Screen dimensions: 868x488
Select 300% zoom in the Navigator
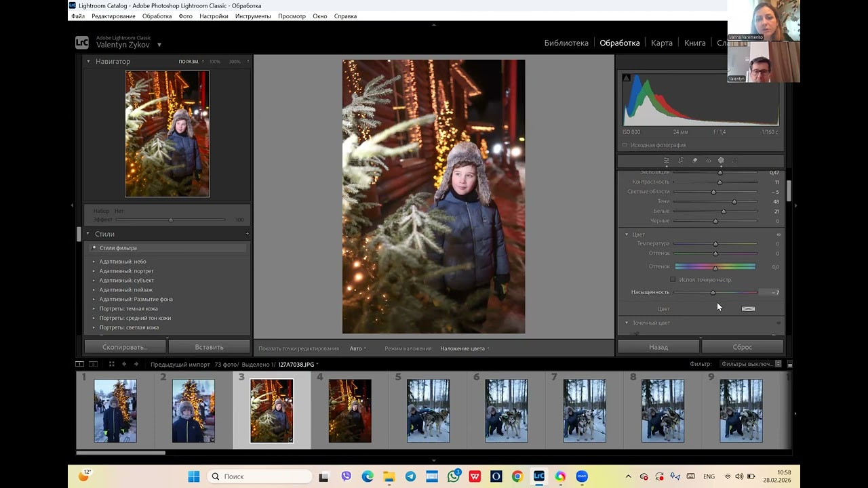click(235, 62)
